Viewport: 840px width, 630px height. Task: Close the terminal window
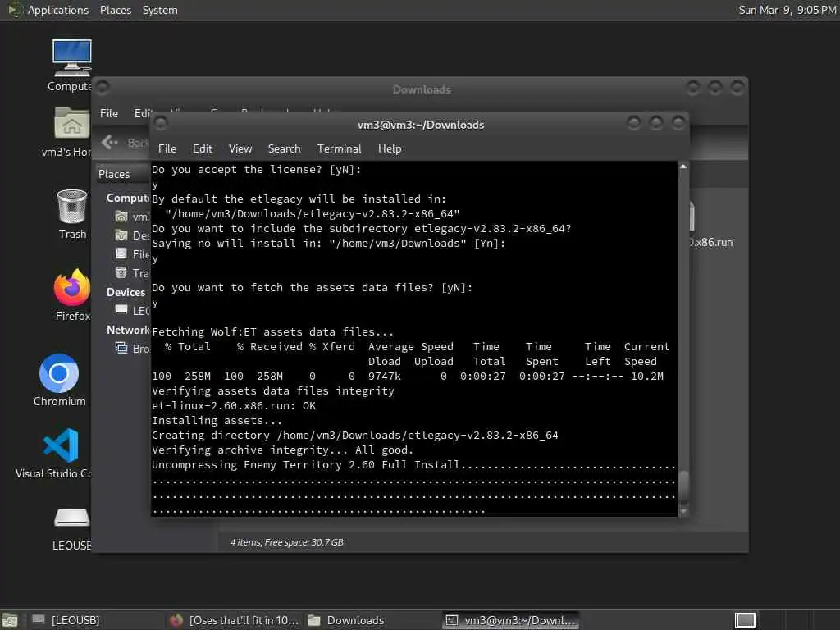[x=678, y=124]
